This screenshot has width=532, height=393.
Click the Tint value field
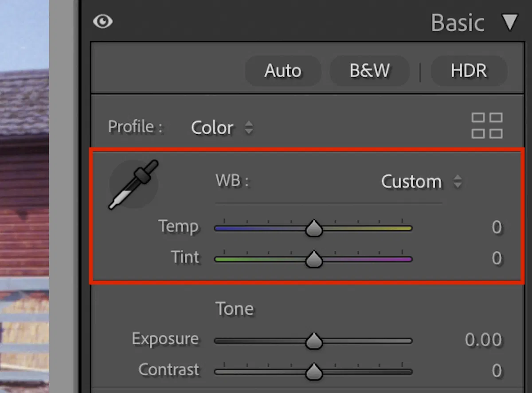pyautogui.click(x=497, y=258)
